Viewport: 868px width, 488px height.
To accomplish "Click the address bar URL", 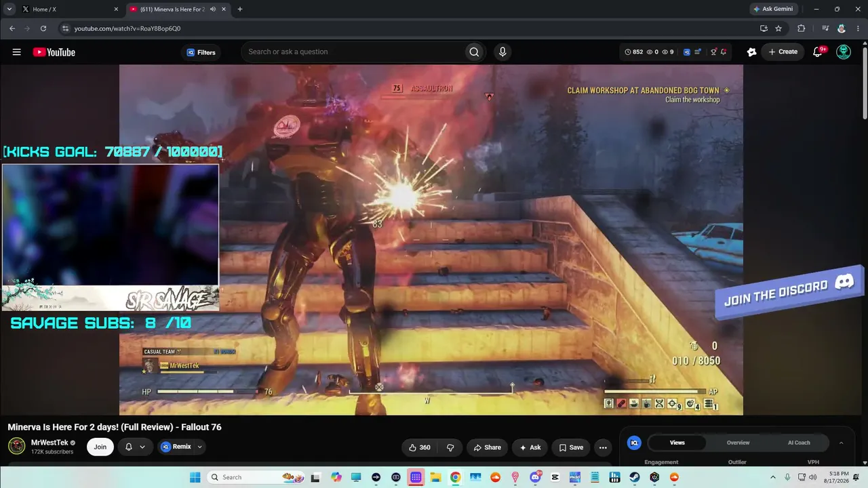I will pyautogui.click(x=127, y=28).
